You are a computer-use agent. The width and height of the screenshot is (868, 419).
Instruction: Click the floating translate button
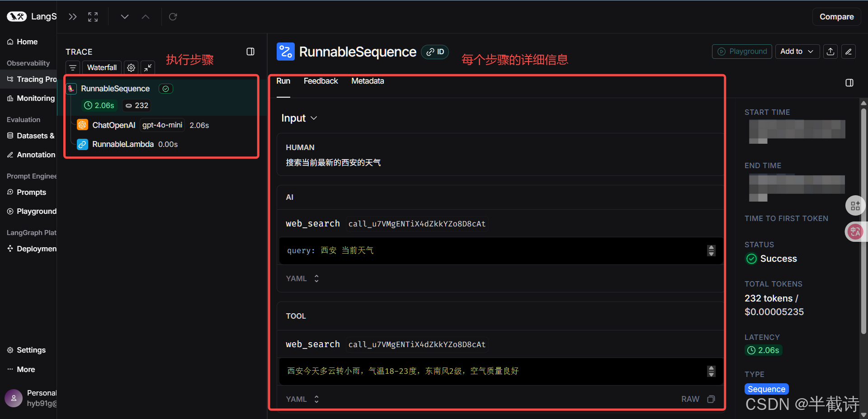coord(855,232)
